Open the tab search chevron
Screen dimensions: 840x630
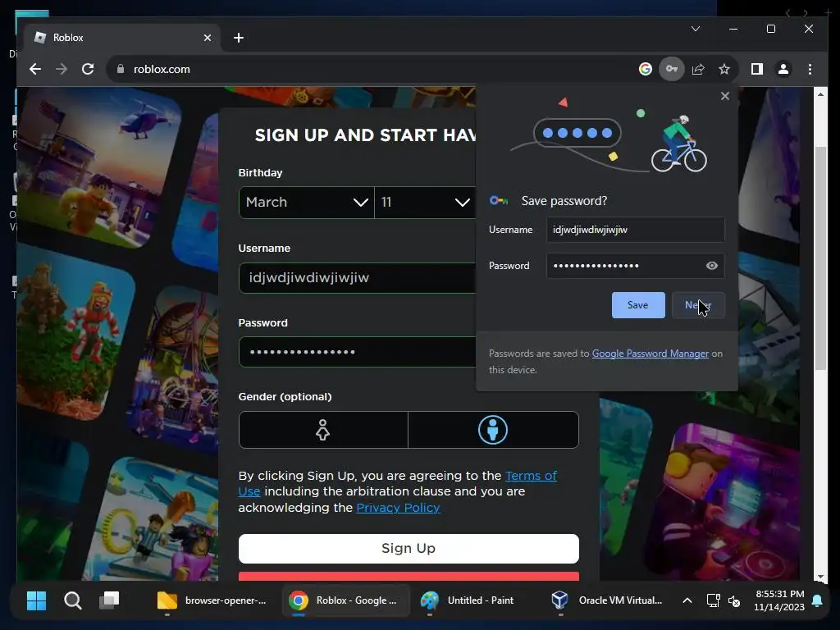696,29
